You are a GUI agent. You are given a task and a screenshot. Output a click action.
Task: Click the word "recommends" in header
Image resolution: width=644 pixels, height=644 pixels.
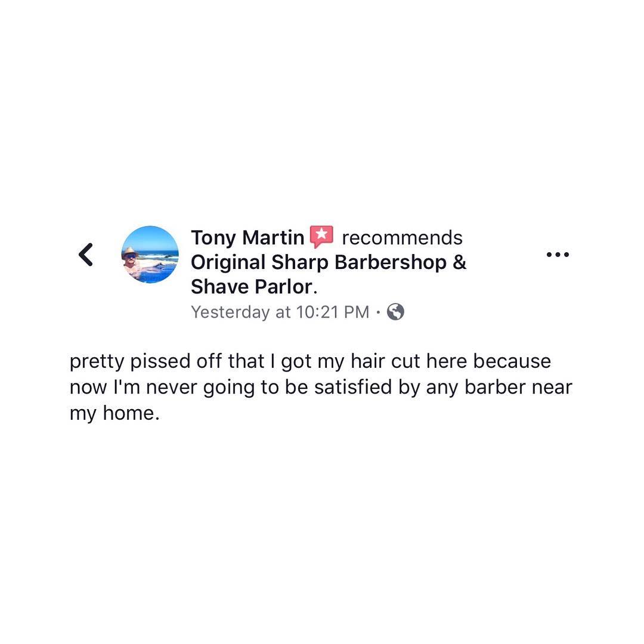pyautogui.click(x=402, y=238)
